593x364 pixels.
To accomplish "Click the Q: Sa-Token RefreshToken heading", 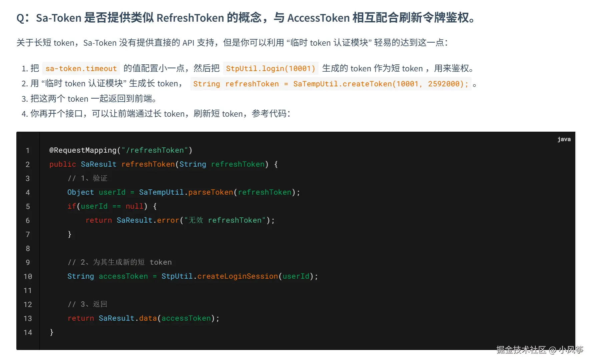I will click(x=246, y=18).
